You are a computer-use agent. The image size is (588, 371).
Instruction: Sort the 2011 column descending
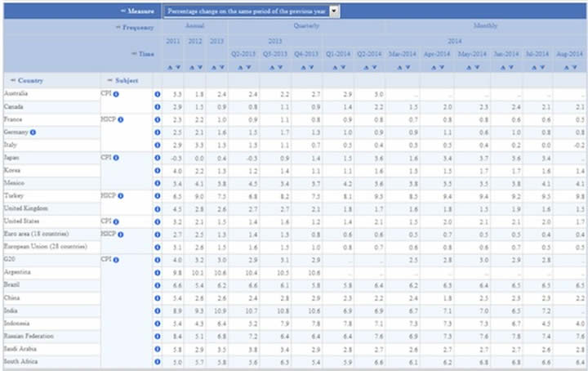[x=178, y=68]
